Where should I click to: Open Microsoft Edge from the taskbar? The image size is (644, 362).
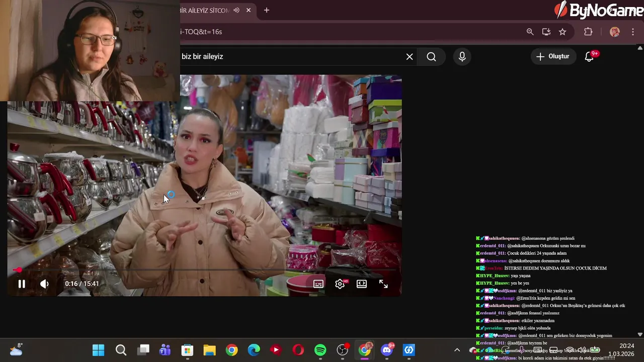coord(254,350)
